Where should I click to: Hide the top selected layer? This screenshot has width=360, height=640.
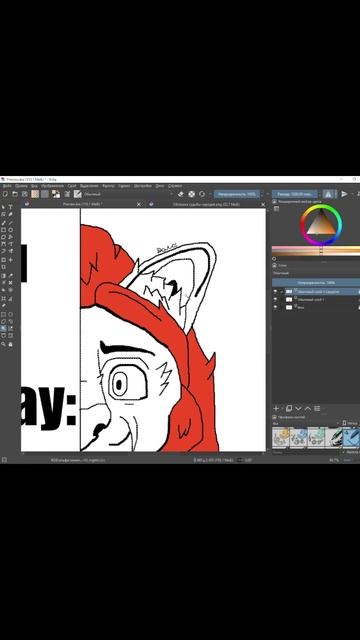pyautogui.click(x=275, y=292)
